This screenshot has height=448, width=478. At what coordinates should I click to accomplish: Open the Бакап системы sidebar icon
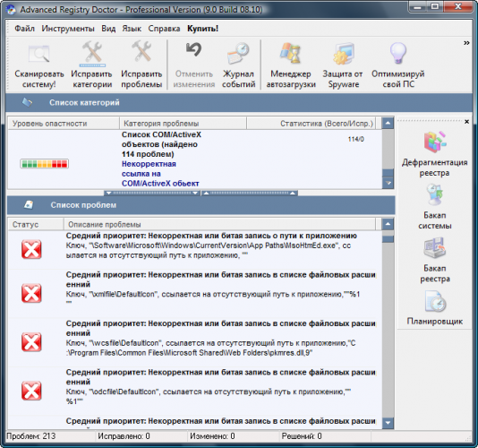[x=434, y=194]
